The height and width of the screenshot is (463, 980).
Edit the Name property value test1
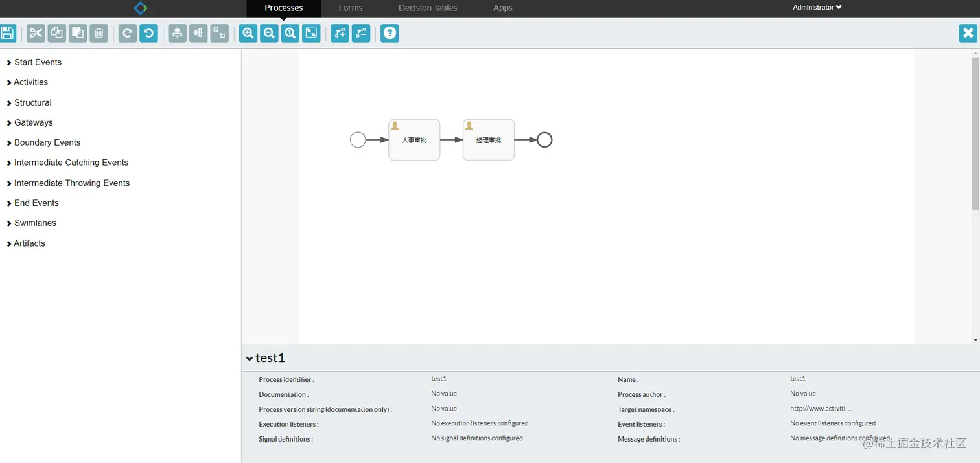click(798, 379)
